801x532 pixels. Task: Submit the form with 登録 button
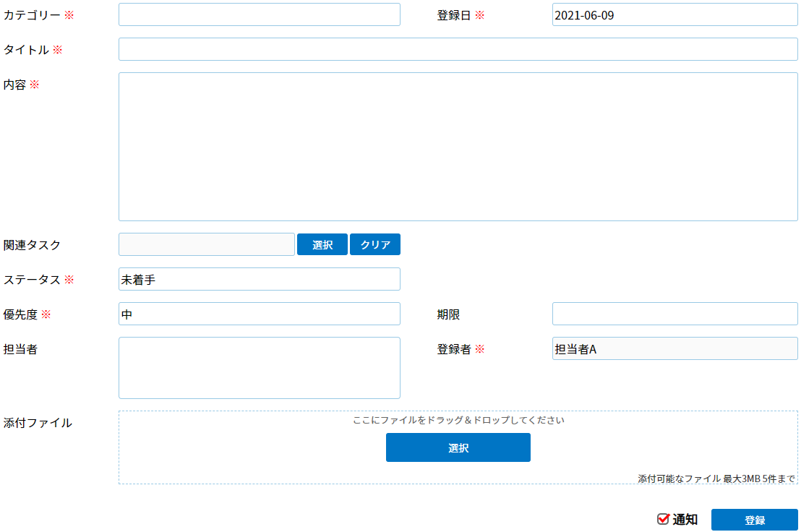(754, 520)
